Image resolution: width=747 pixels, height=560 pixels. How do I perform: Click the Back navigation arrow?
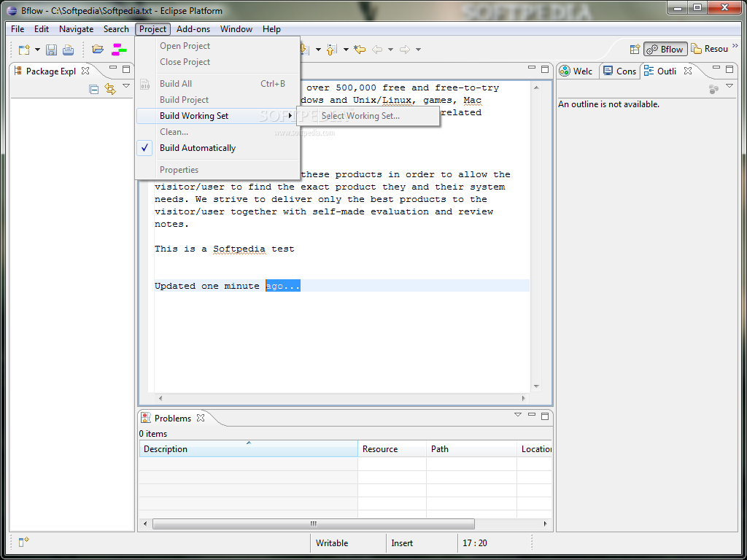(377, 49)
